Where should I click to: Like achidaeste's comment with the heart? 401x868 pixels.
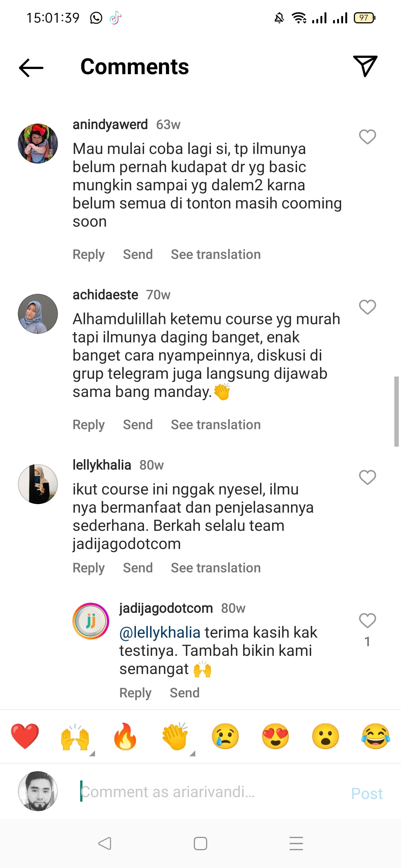(368, 307)
